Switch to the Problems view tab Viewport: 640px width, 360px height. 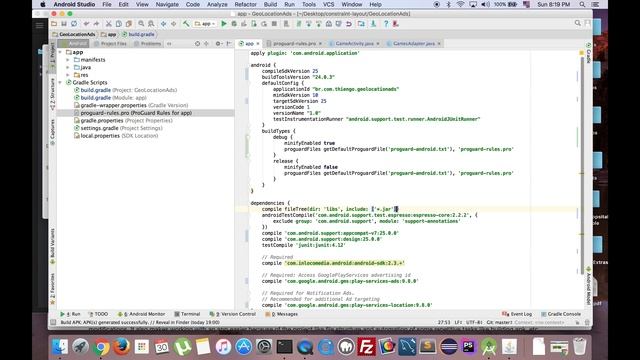click(x=148, y=43)
